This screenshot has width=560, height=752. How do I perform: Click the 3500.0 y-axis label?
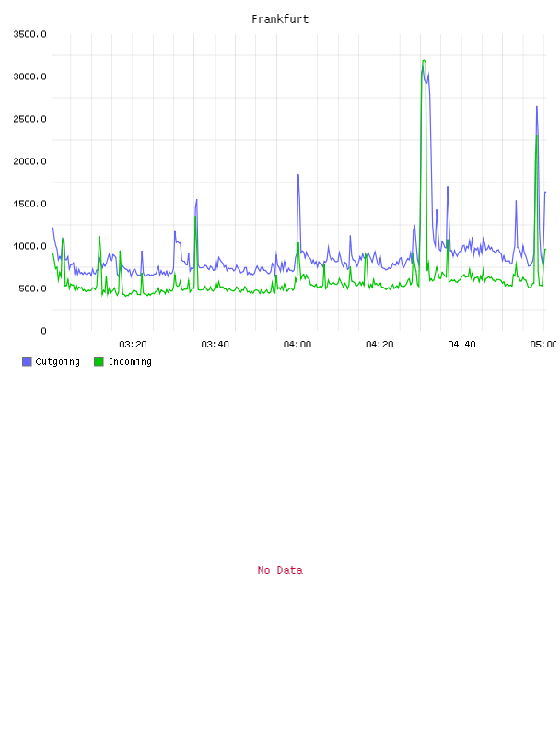point(29,34)
